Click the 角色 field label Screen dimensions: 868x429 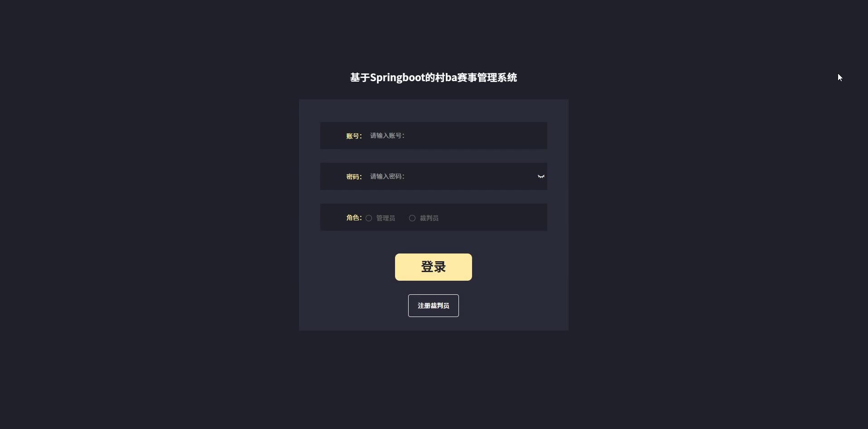coord(354,218)
